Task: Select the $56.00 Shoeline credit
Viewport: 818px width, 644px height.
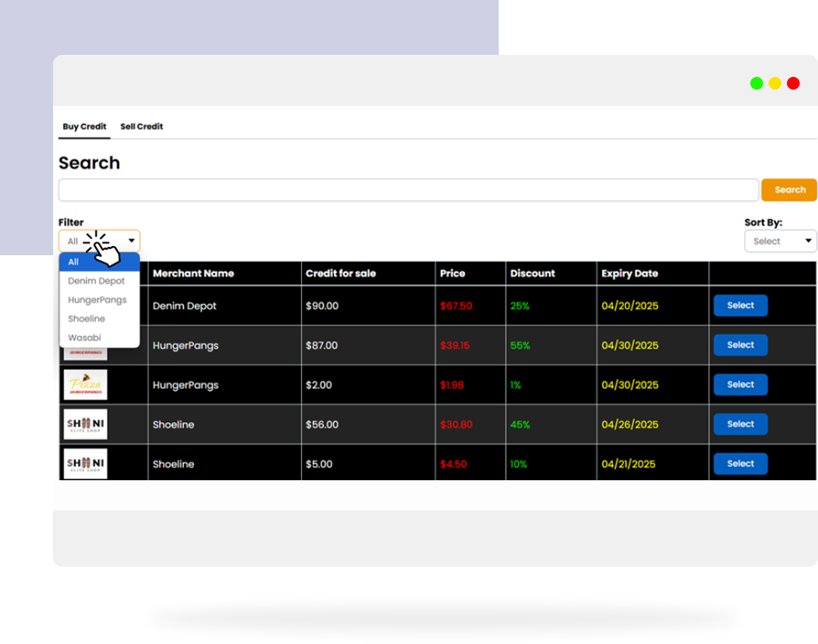Action: click(x=740, y=424)
